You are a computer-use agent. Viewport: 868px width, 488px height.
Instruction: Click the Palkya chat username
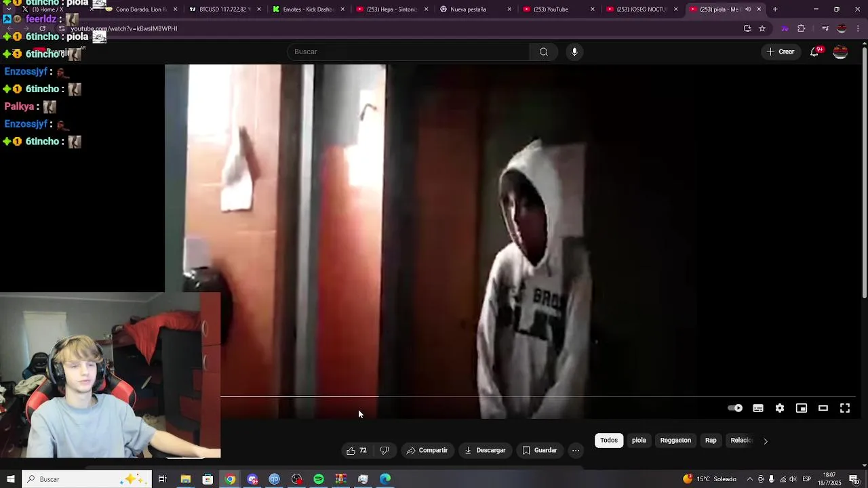pyautogui.click(x=19, y=106)
